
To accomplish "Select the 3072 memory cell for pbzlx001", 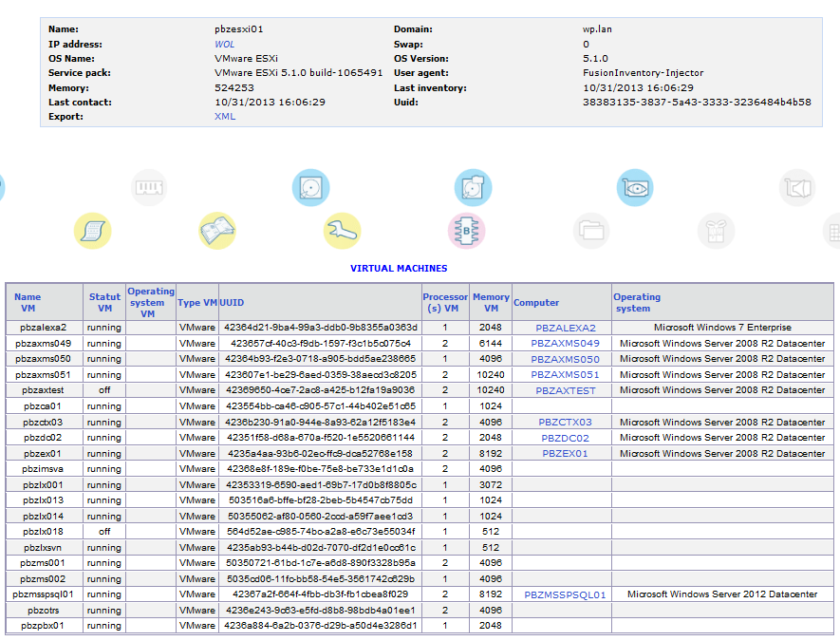I will pyautogui.click(x=491, y=485).
